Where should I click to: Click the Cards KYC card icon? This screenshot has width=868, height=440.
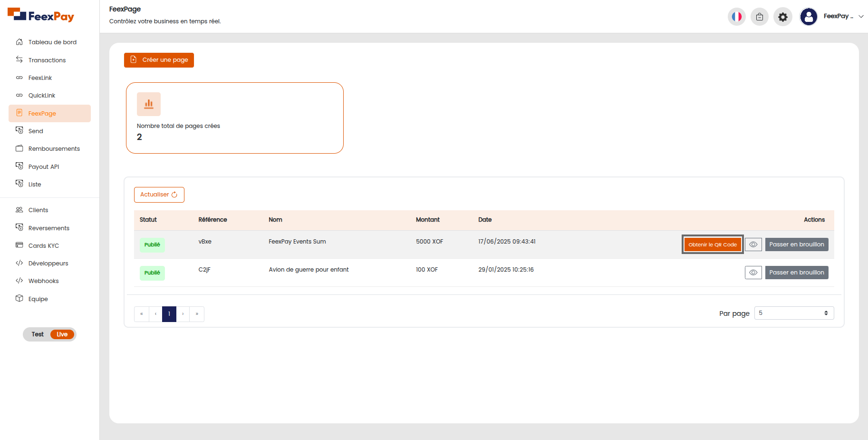click(x=19, y=245)
